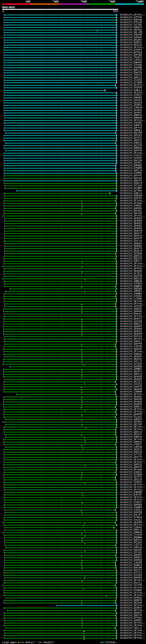Image resolution: width=146 pixels, height=644 pixels.
Task: Click the red ~20% identity legend segment
Action: [16, 4]
